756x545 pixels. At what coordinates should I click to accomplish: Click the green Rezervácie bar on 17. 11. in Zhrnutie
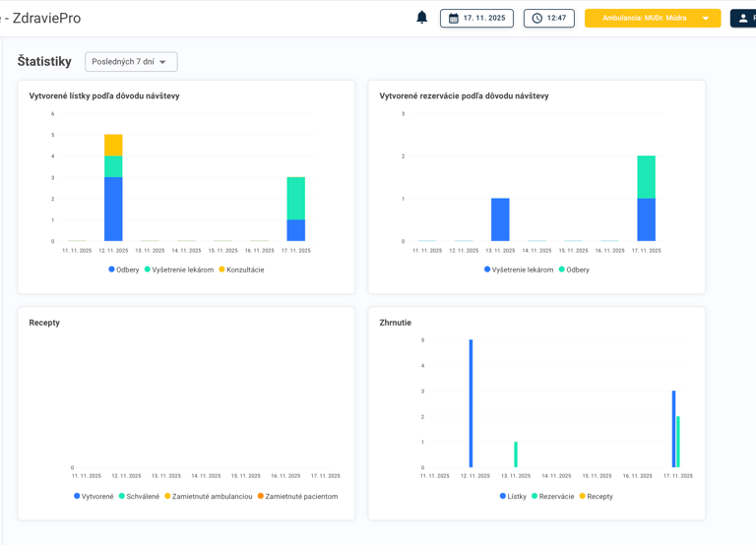(678, 442)
